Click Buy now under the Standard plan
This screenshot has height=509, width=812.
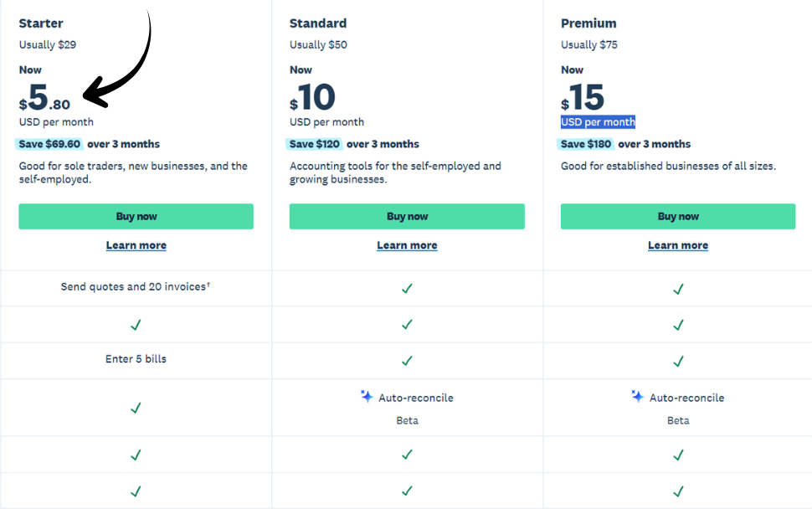coord(407,216)
